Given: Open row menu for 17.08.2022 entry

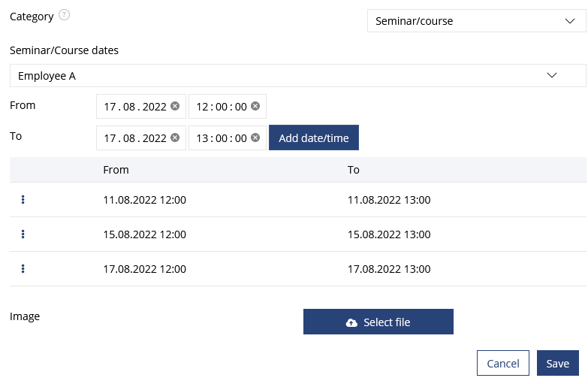Looking at the screenshot, I should 23,269.
